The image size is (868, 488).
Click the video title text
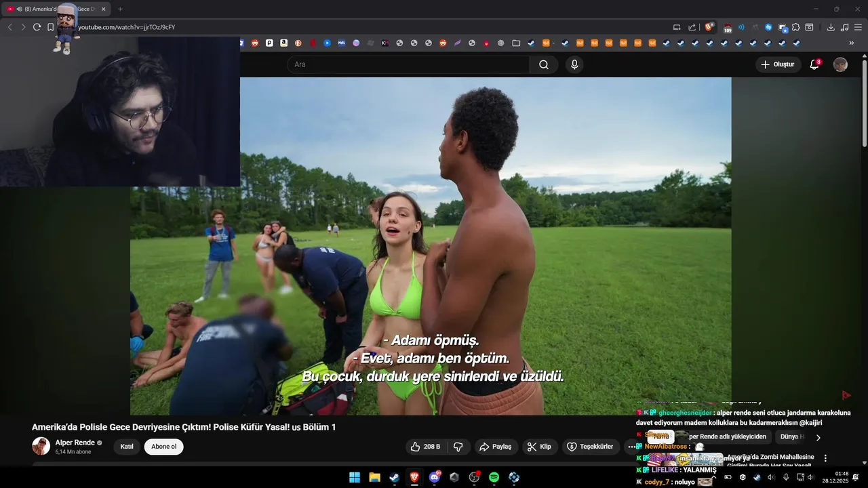click(184, 427)
